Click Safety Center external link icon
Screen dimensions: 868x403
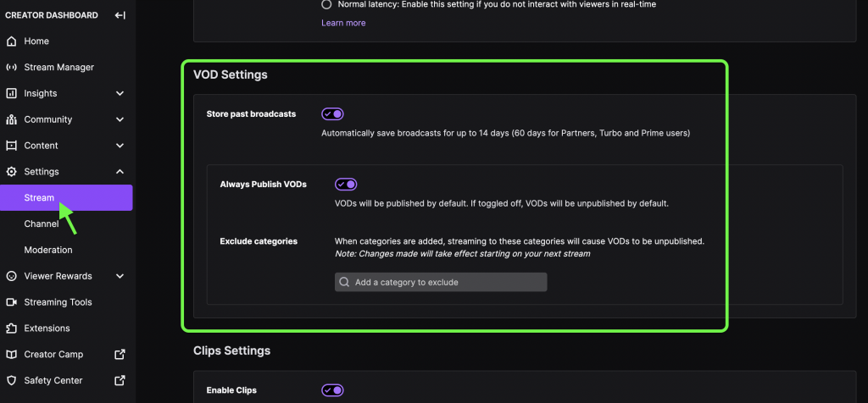pos(120,380)
